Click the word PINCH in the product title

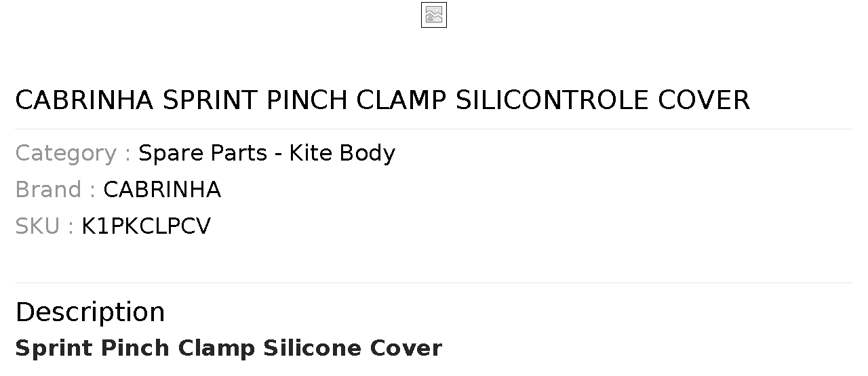point(308,100)
